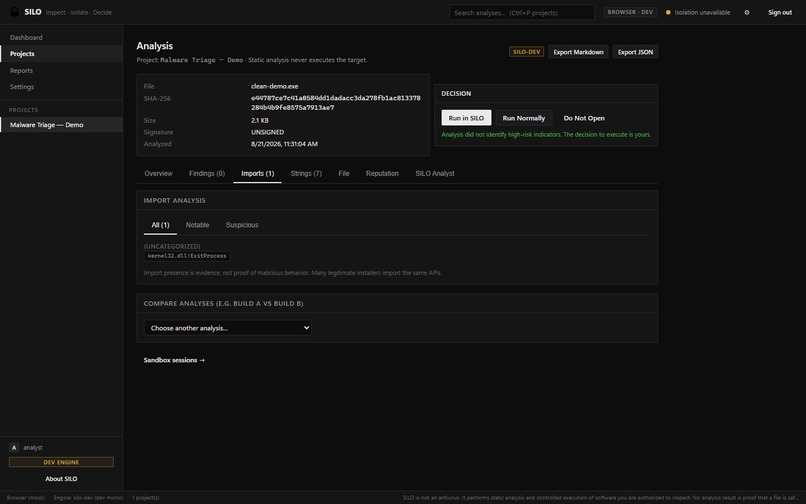
Task: Switch to the File tab
Action: point(344,173)
